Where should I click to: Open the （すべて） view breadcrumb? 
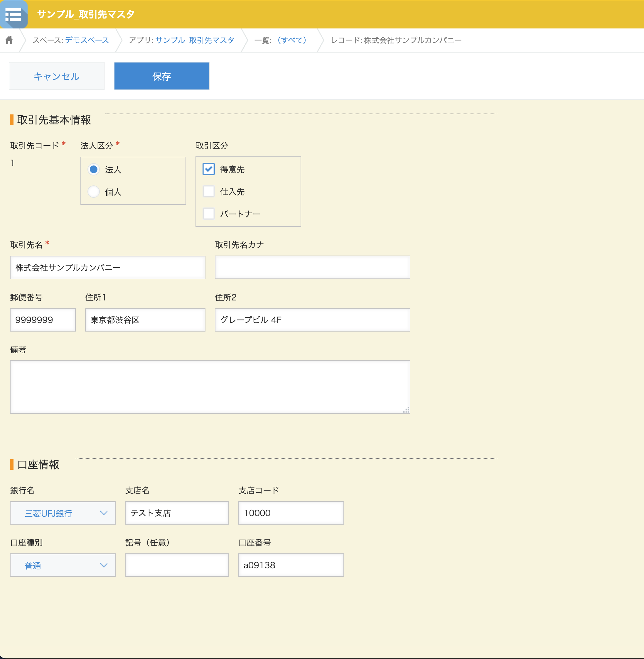(291, 40)
